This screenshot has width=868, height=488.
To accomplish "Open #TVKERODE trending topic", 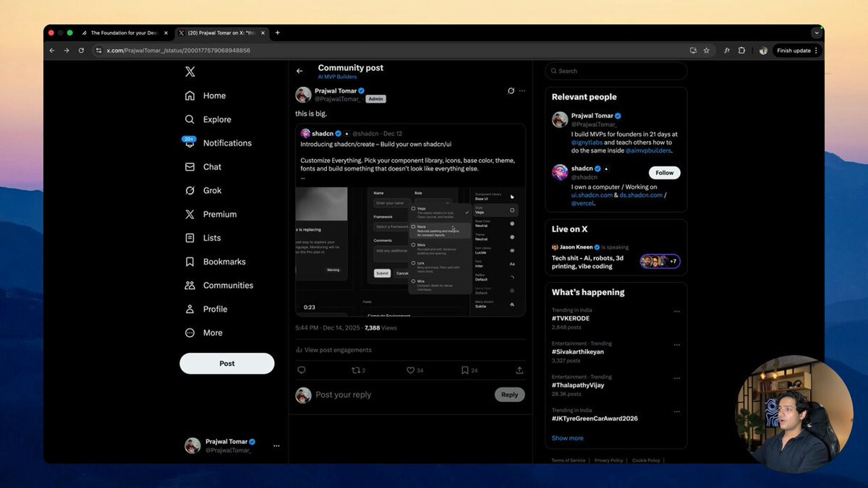I will 569,318.
